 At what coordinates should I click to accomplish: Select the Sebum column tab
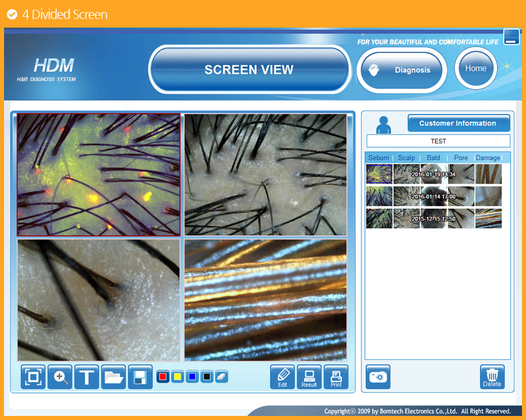point(379,158)
